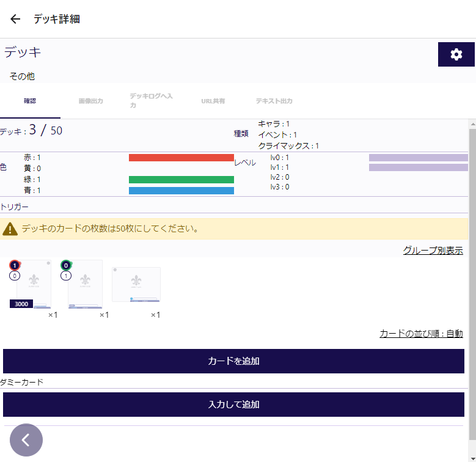The width and height of the screenshot is (476, 462).
Task: Click the ダミーカード section label
Action: [21, 382]
